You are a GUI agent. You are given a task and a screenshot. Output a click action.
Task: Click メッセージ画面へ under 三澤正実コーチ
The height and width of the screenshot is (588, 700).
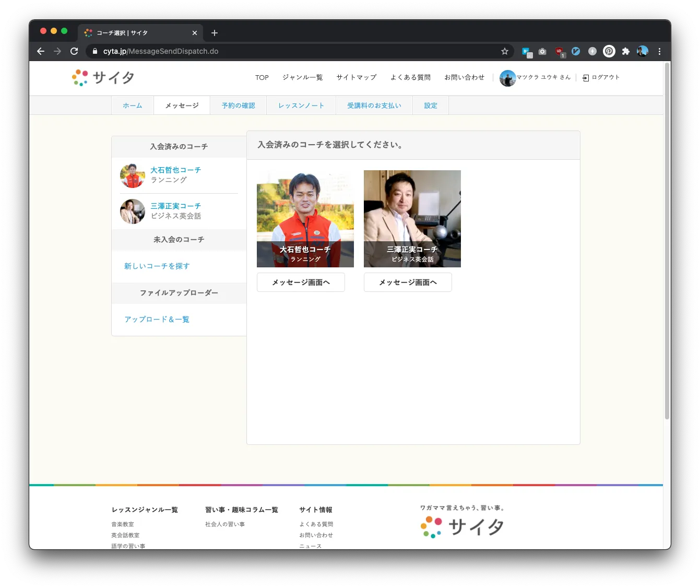(x=408, y=283)
